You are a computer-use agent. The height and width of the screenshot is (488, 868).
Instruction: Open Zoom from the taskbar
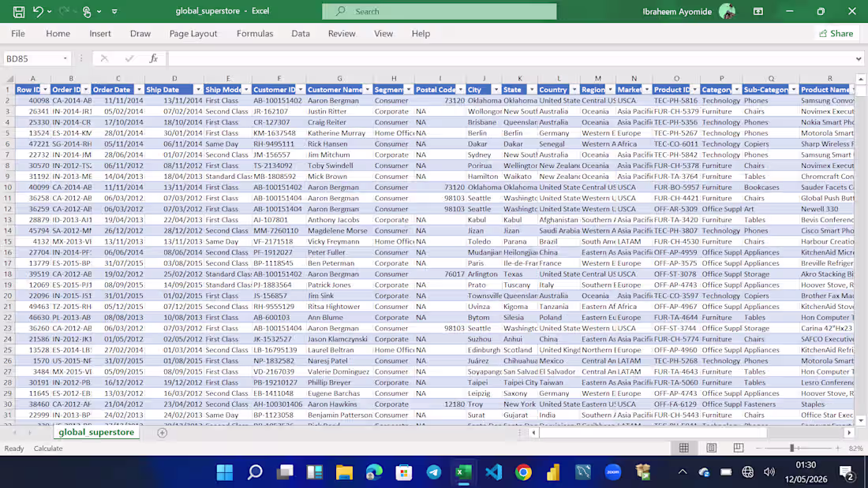[613, 472]
